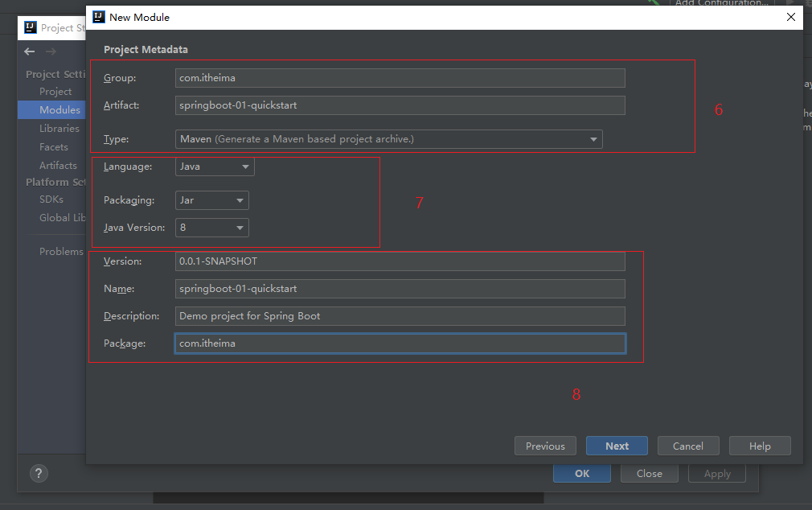Open the Type dropdown showing Maven
The width and height of the screenshot is (812, 510).
tap(389, 139)
